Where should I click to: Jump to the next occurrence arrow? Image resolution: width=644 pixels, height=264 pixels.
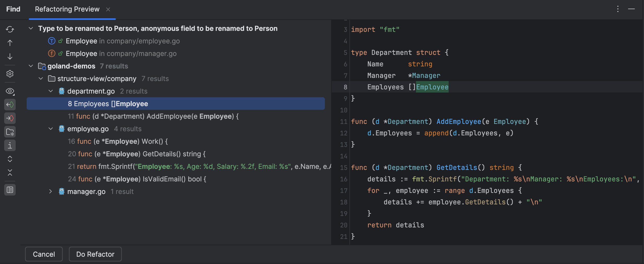(x=10, y=56)
